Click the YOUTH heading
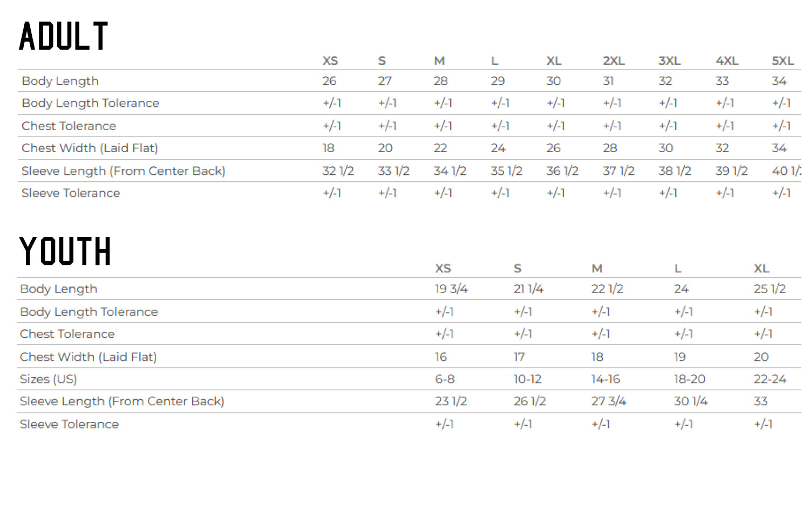The height and width of the screenshot is (532, 809). pos(65,251)
